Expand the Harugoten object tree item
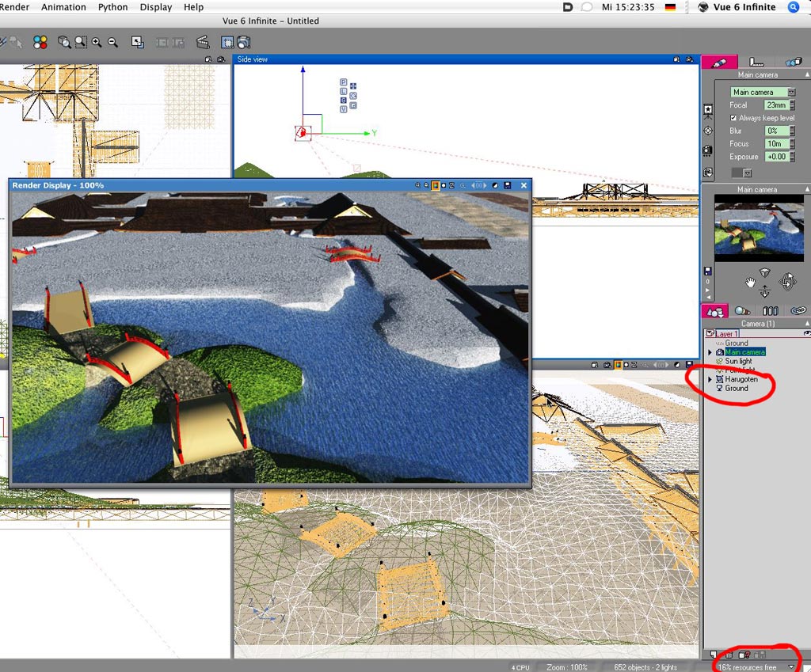Image resolution: width=811 pixels, height=672 pixels. point(710,380)
